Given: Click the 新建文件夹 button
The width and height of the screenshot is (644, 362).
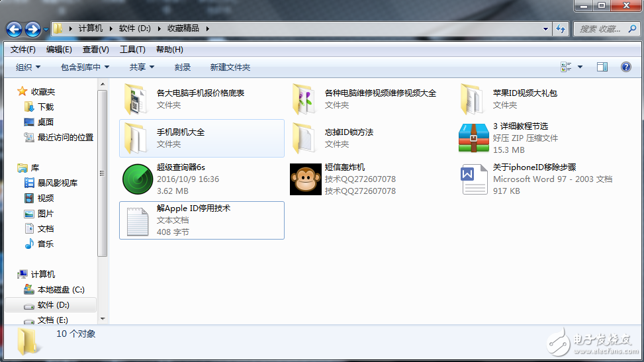Looking at the screenshot, I should coord(230,67).
